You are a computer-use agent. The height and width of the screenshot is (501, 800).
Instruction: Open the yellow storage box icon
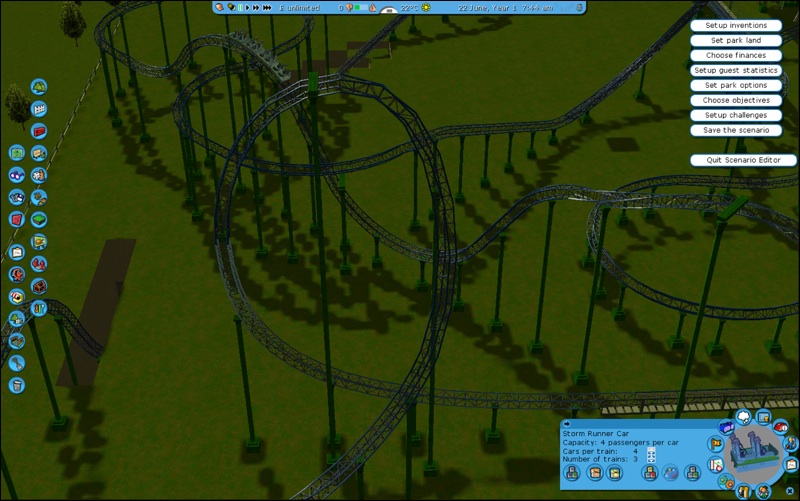pos(614,473)
